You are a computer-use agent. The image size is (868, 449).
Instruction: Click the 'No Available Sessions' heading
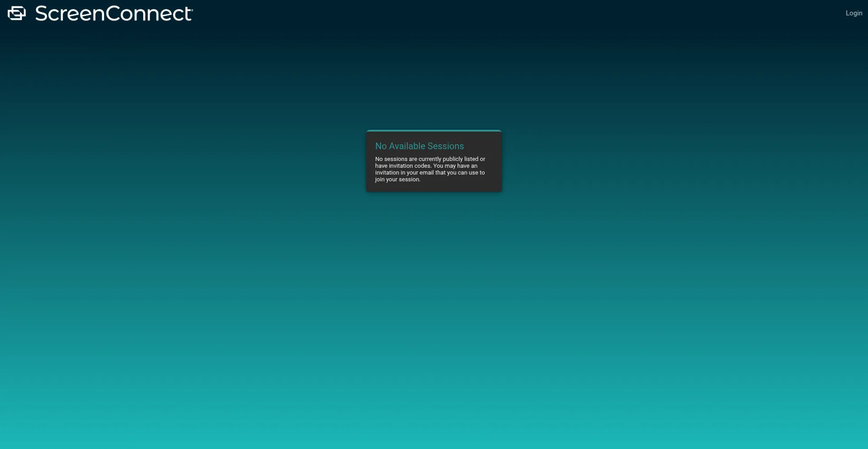419,146
